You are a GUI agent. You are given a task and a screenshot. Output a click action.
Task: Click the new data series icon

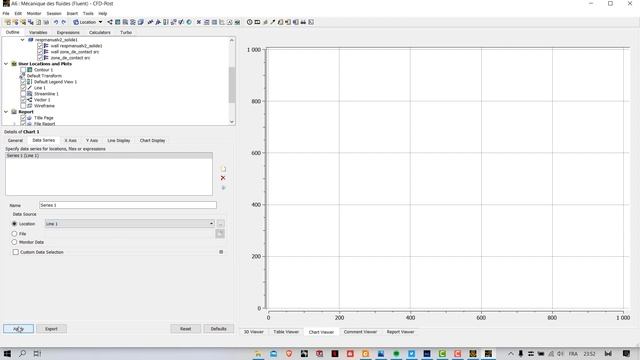click(223, 169)
